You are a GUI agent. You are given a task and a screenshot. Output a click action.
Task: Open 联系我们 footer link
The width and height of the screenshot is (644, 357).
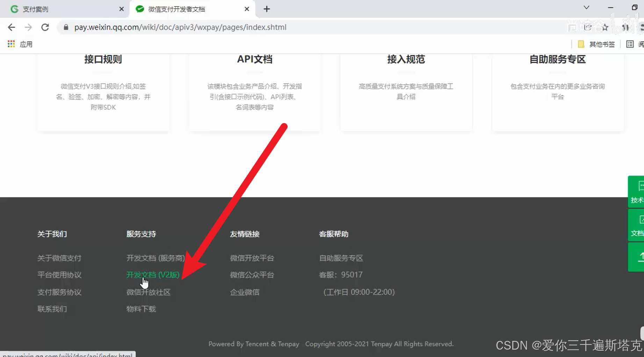tap(52, 309)
